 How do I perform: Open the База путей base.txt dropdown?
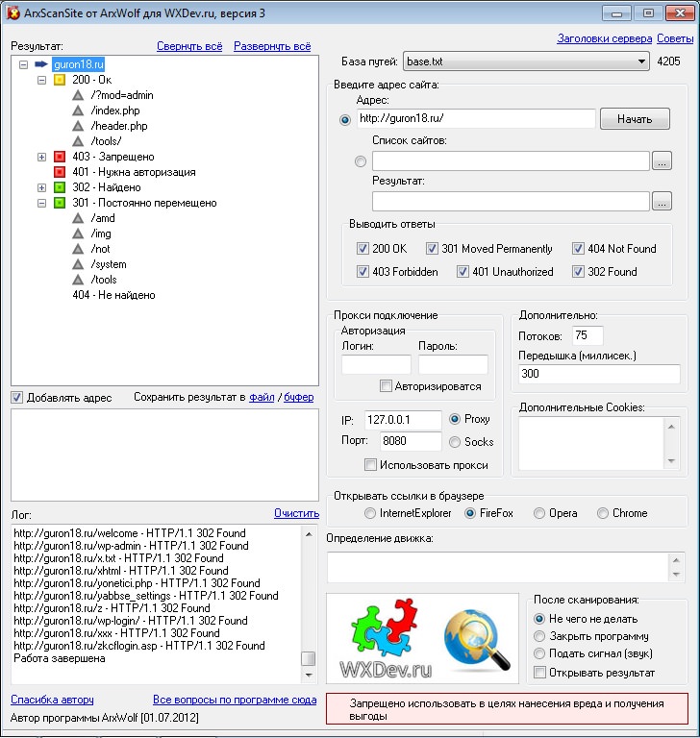(526, 61)
